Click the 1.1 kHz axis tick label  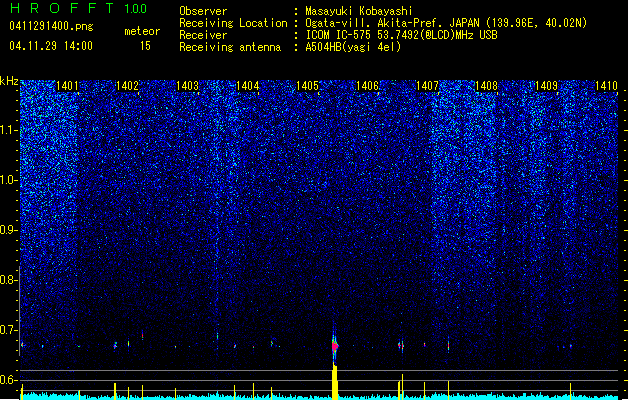click(8, 130)
